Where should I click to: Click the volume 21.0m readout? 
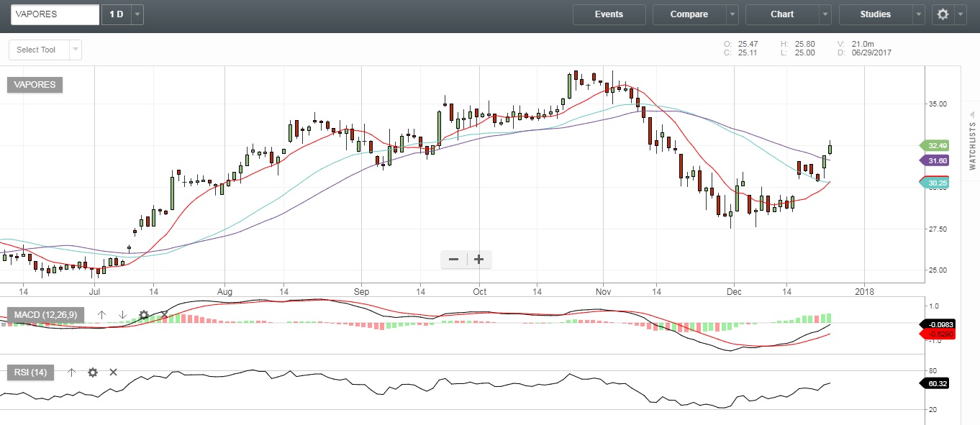(863, 44)
